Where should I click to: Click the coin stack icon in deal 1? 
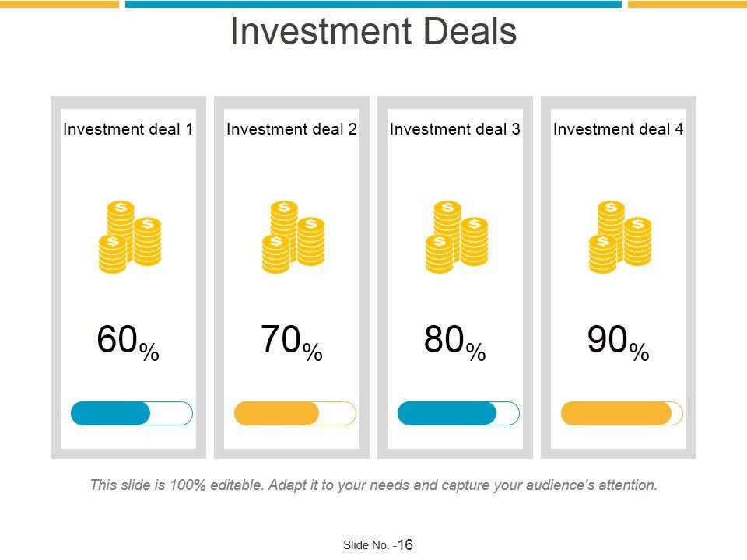pyautogui.click(x=129, y=237)
